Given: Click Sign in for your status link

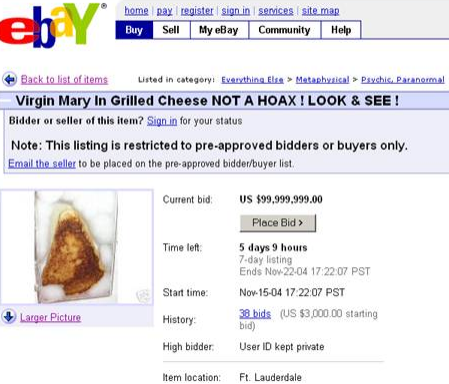Looking at the screenshot, I should 162,121.
